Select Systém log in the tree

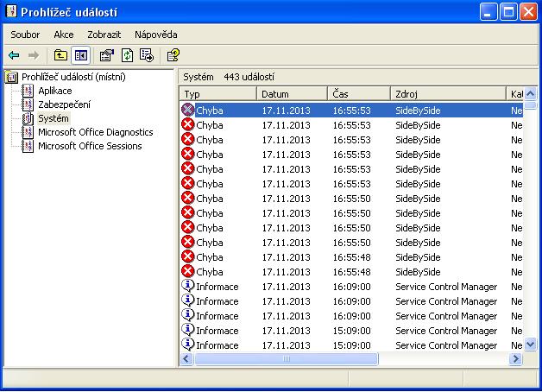coord(54,118)
